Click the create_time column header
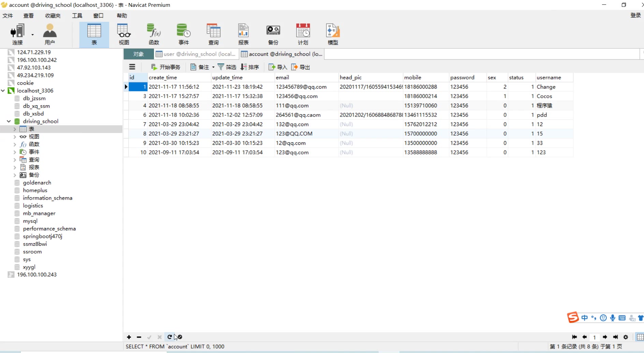 (179, 77)
